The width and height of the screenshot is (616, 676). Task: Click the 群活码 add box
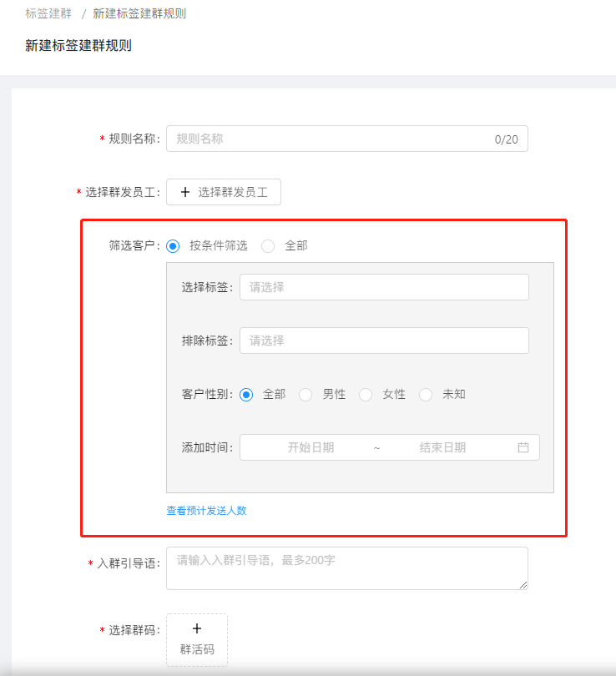[197, 640]
